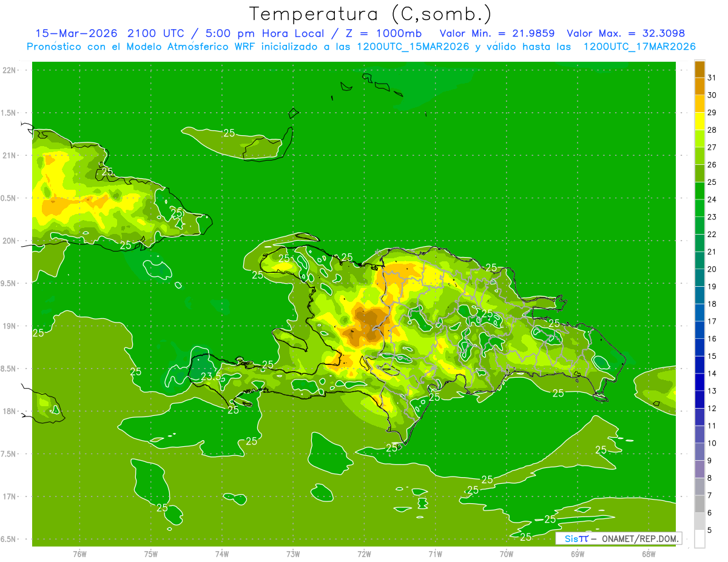Viewport: 728px width, 562px height.
Task: Click the '72W' longitude axis label
Action: (364, 554)
